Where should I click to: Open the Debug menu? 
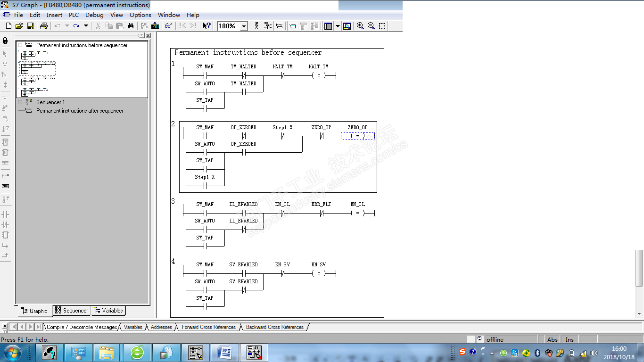[94, 15]
